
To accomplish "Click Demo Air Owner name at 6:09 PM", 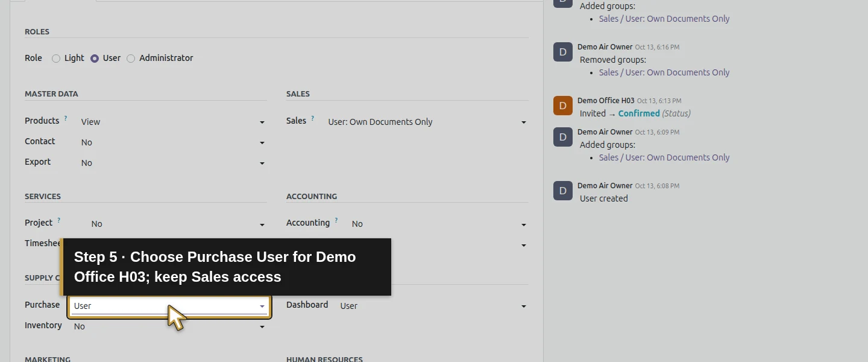I will [605, 132].
